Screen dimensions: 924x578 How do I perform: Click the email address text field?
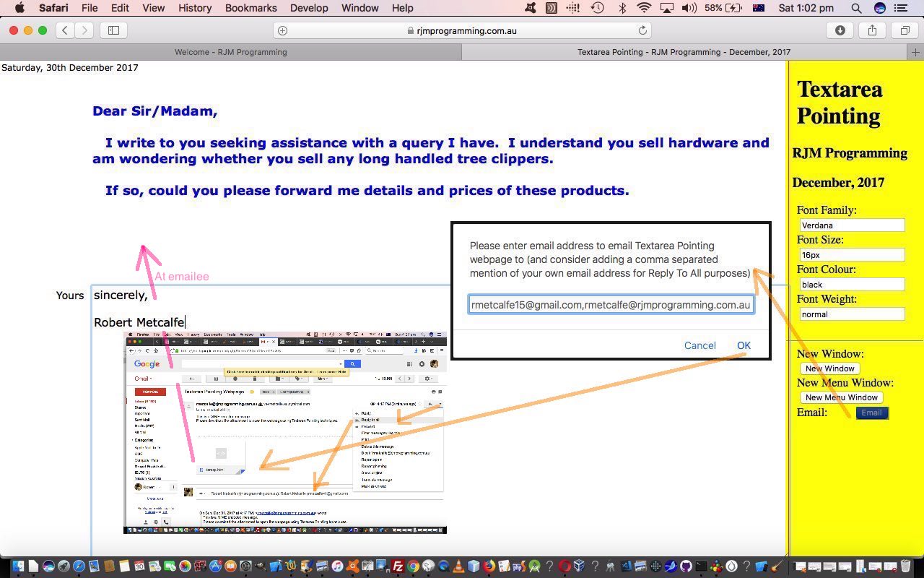(x=611, y=305)
